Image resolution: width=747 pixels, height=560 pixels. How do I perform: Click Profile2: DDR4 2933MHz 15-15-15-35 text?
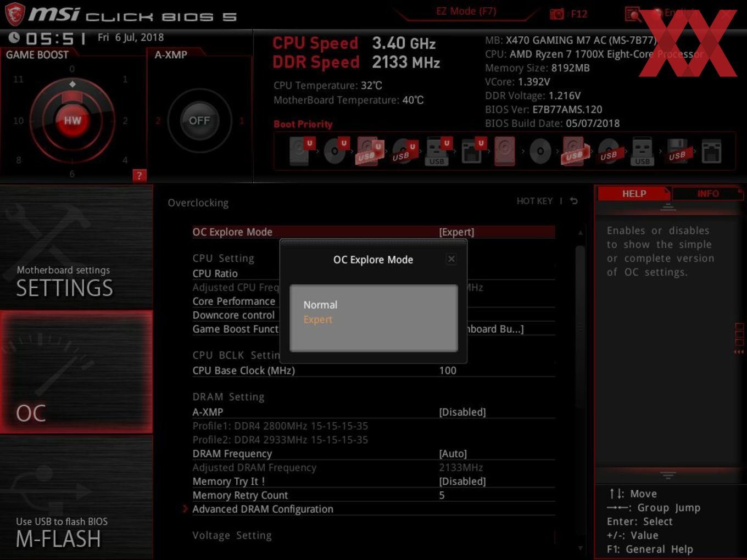[280, 440]
